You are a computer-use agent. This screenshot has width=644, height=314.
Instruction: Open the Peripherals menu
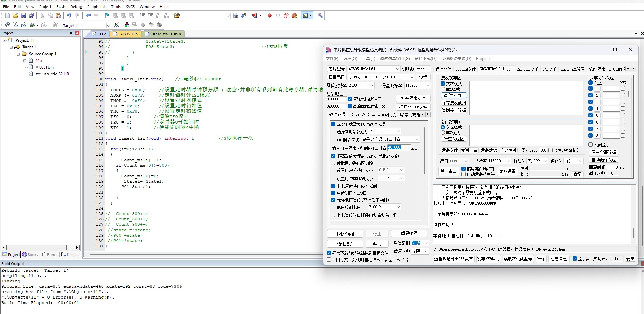[x=97, y=7]
